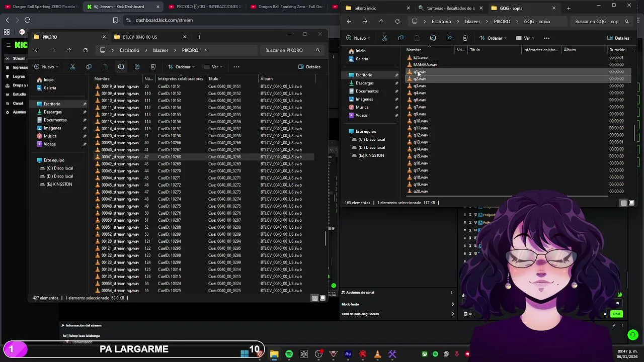644x362 pixels.
Task: Delete trash icon in PIKORO window toolbar
Action: pos(153,67)
